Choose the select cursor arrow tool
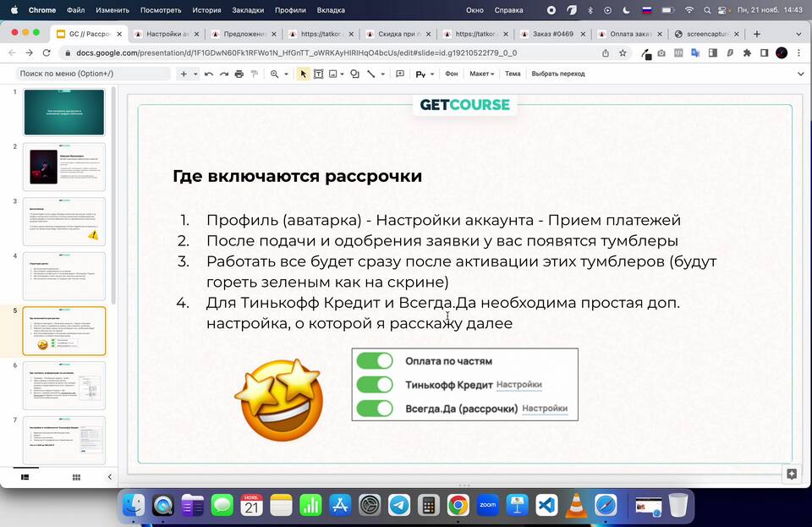Screen dimensions: 812x527 click(x=304, y=74)
